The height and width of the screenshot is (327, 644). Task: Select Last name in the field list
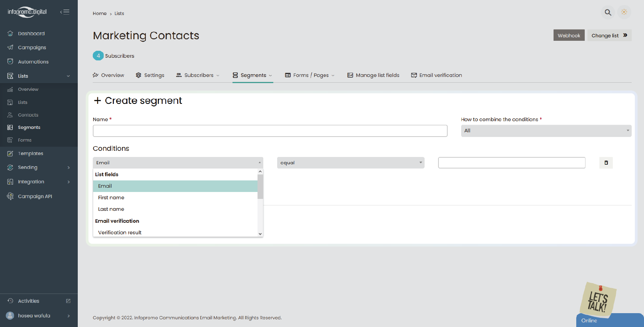pyautogui.click(x=175, y=209)
